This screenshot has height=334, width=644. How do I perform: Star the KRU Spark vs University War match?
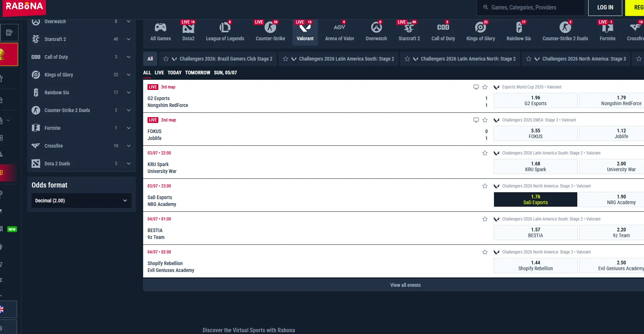[485, 153]
